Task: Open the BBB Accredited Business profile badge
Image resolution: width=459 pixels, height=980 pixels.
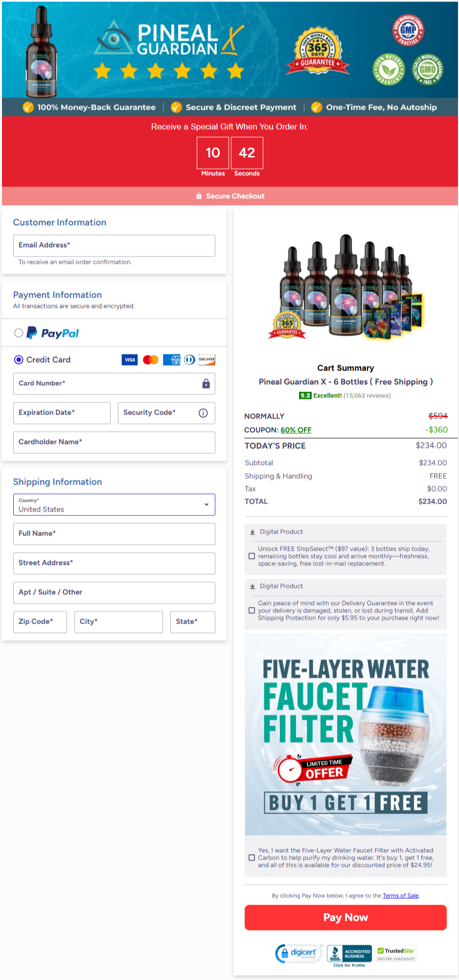Action: click(349, 956)
